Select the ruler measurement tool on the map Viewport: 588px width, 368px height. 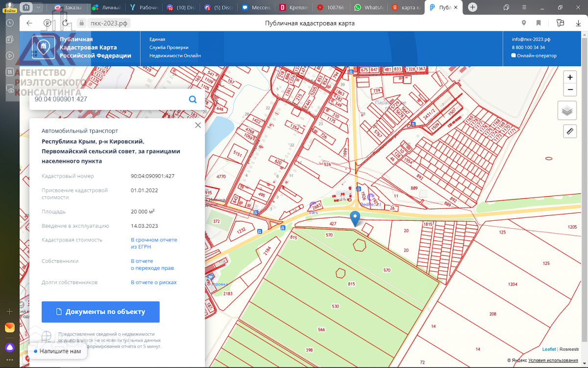(x=569, y=131)
